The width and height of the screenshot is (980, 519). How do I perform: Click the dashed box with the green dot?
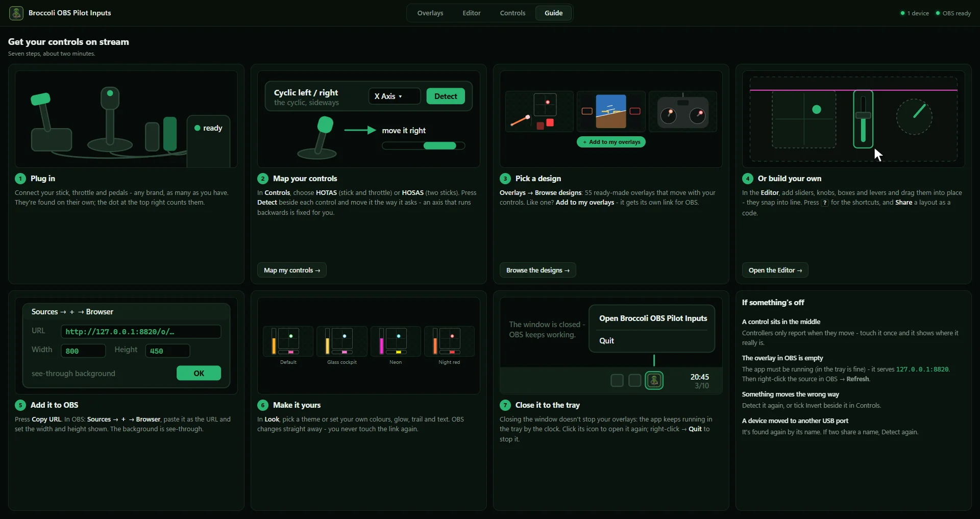point(804,119)
